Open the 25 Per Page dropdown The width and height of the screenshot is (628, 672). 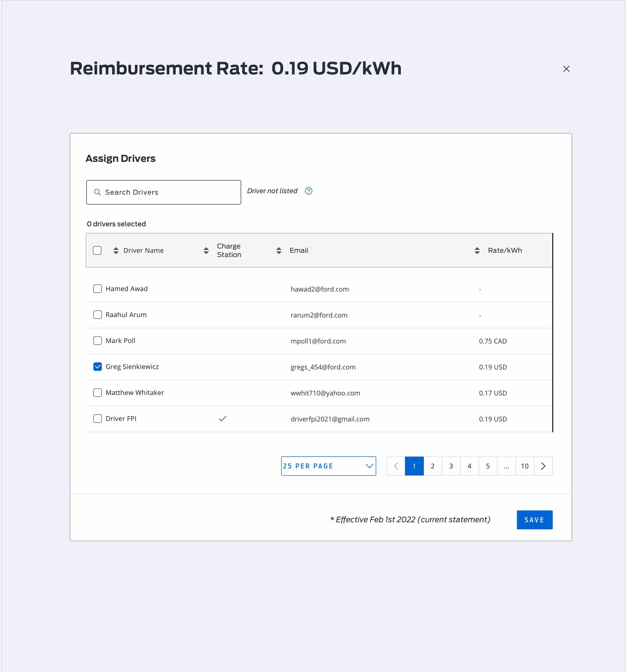(328, 466)
